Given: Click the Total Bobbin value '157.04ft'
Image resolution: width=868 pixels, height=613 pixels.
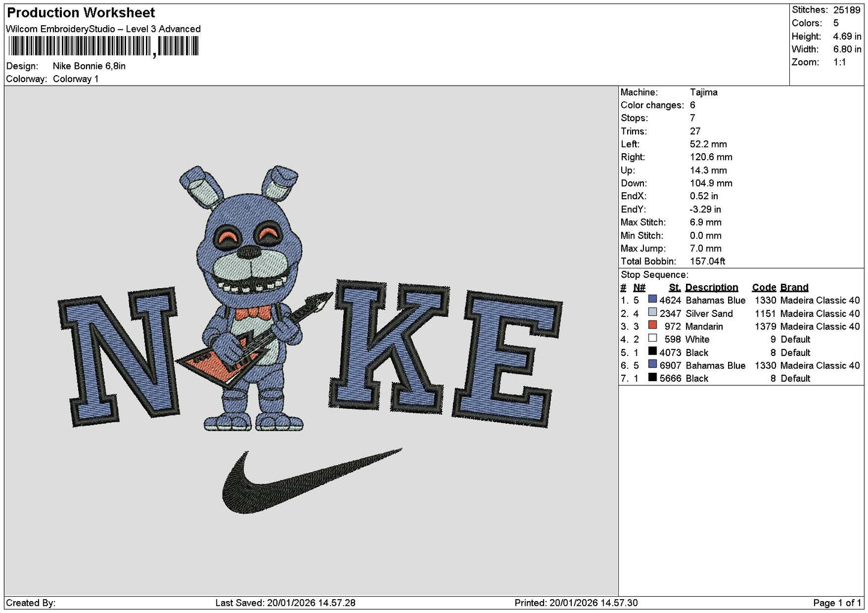Looking at the screenshot, I should (708, 261).
